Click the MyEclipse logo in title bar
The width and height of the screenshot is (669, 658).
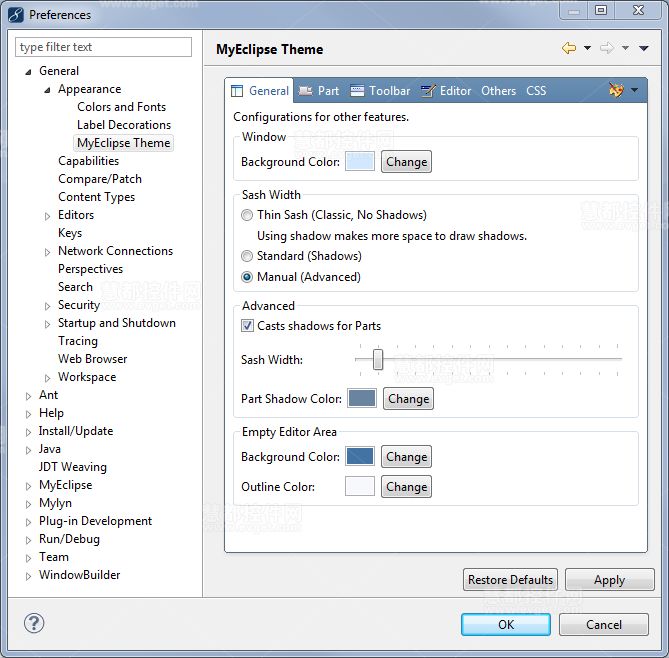(x=16, y=15)
